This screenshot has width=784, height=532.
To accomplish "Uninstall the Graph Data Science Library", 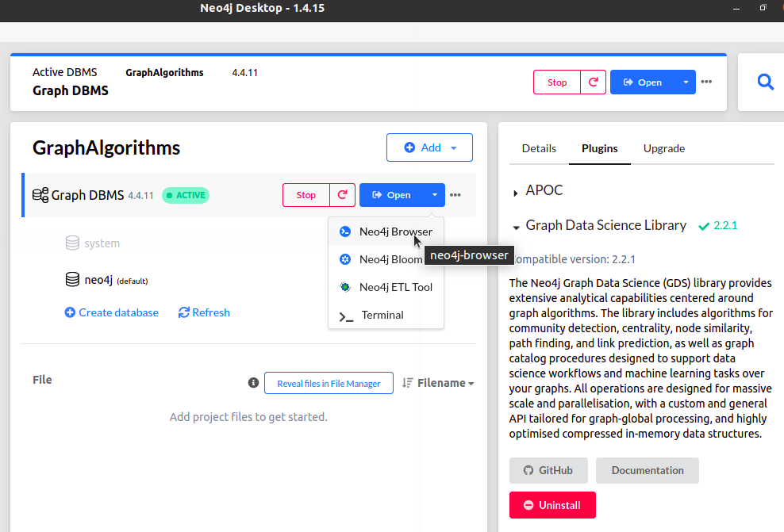I will (x=552, y=505).
